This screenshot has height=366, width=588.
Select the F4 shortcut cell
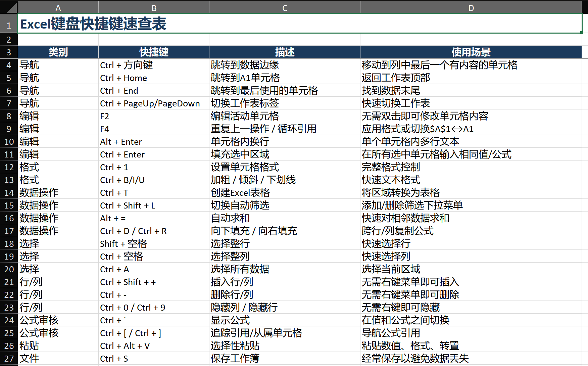154,129
